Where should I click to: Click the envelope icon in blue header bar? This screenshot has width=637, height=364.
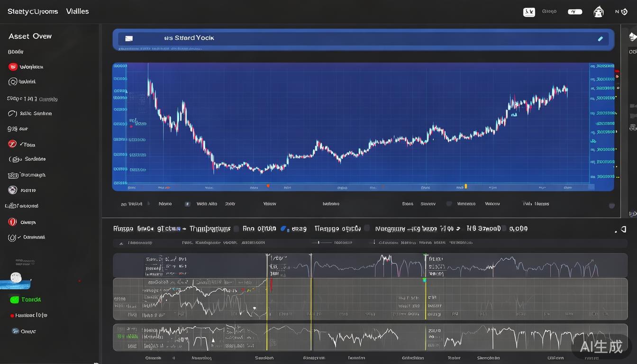pyautogui.click(x=128, y=38)
